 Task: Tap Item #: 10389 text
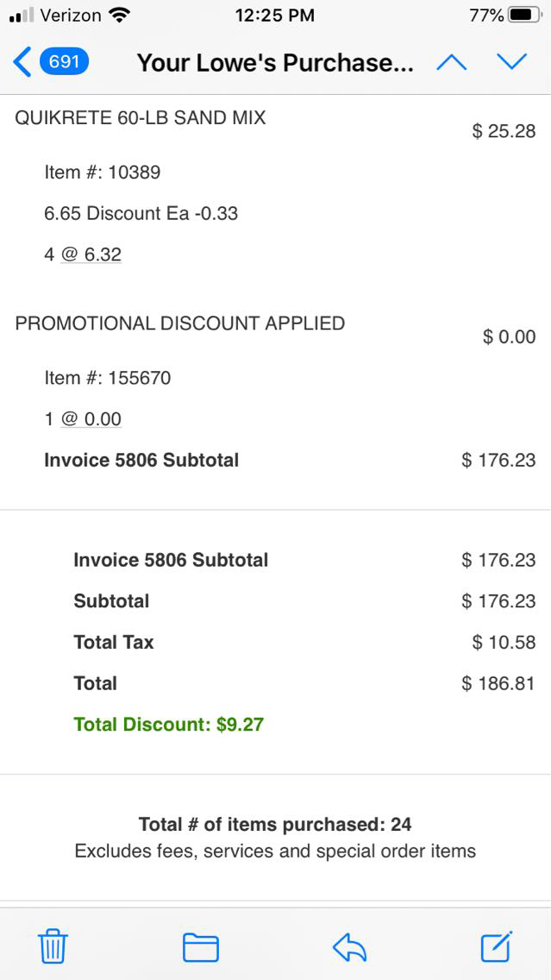[x=103, y=173]
